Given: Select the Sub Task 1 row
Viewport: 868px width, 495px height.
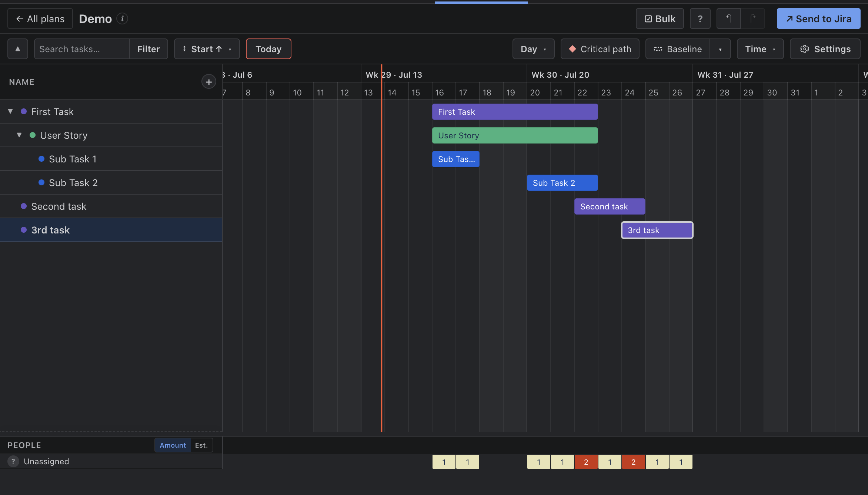Looking at the screenshot, I should 111,159.
